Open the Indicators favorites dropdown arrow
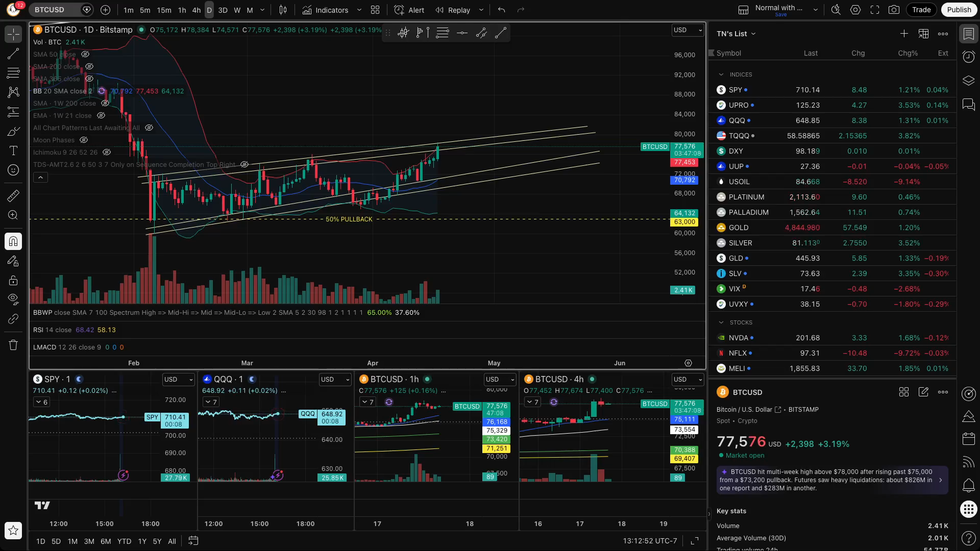Image resolution: width=980 pixels, height=551 pixels. point(359,10)
